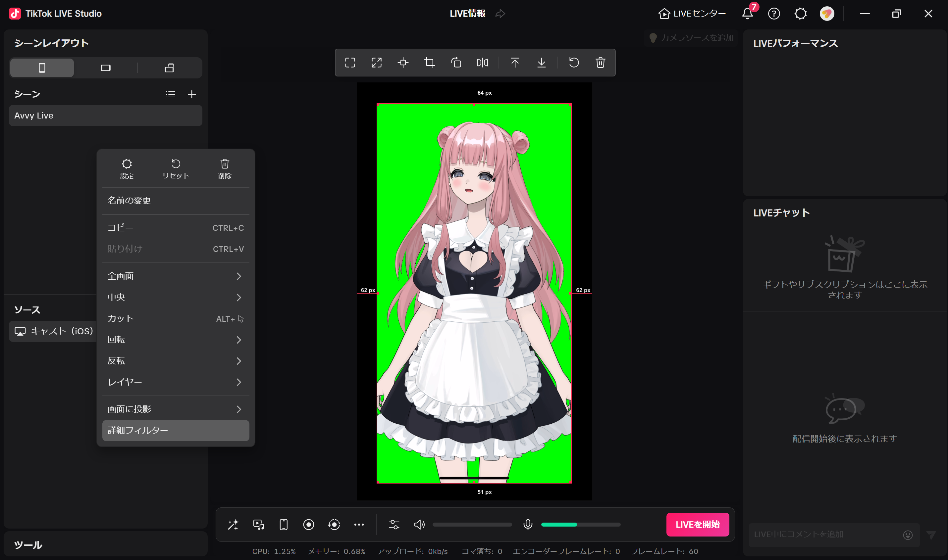Click the avatar preview in canvas
The width and height of the screenshot is (948, 560).
click(474, 293)
